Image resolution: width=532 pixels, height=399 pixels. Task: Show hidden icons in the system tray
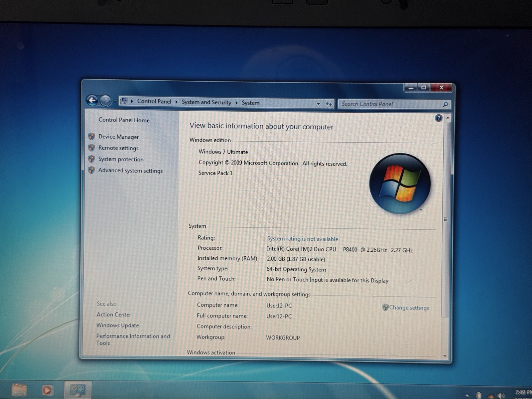click(467, 395)
